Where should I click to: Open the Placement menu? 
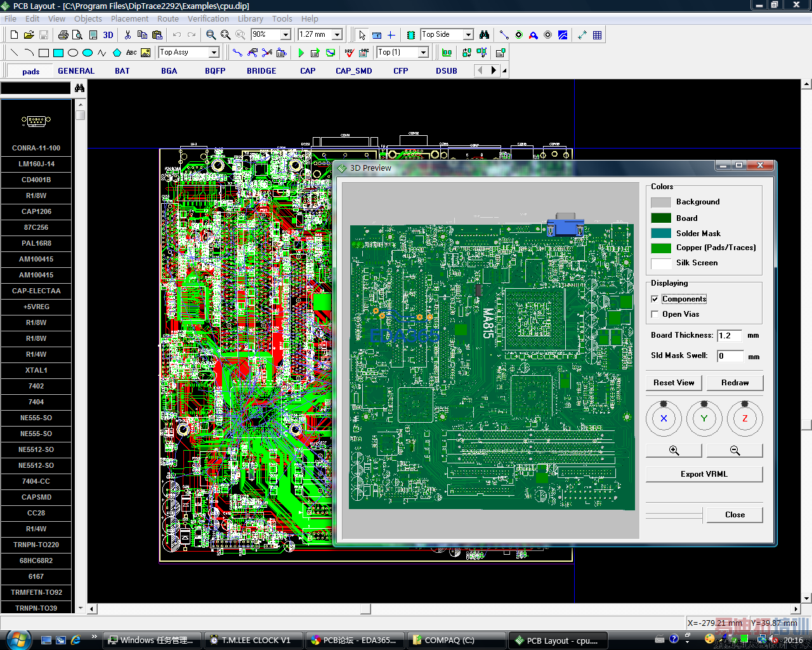pyautogui.click(x=129, y=18)
